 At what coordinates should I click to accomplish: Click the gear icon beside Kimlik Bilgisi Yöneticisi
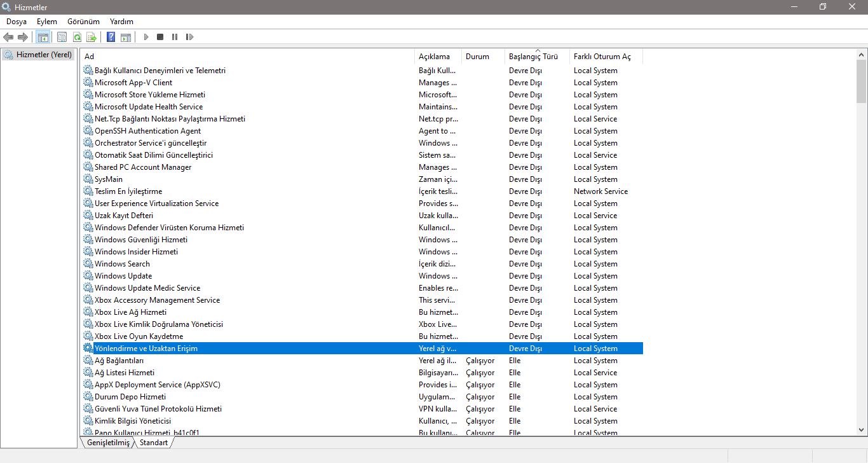(x=88, y=421)
